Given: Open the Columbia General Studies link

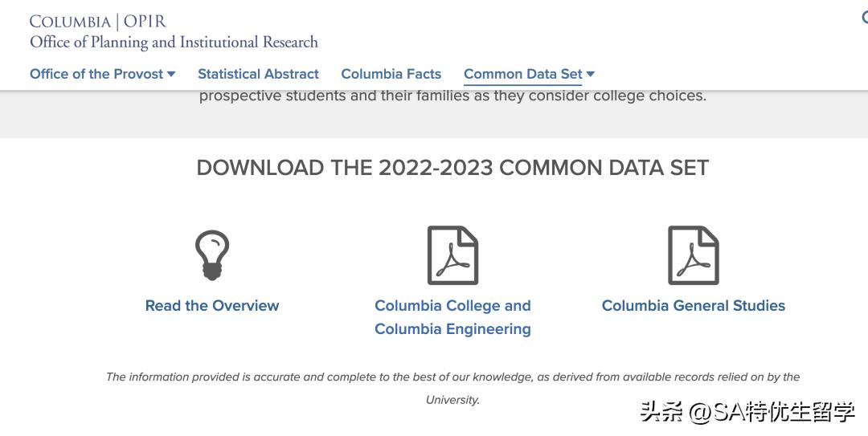Looking at the screenshot, I should 693,306.
